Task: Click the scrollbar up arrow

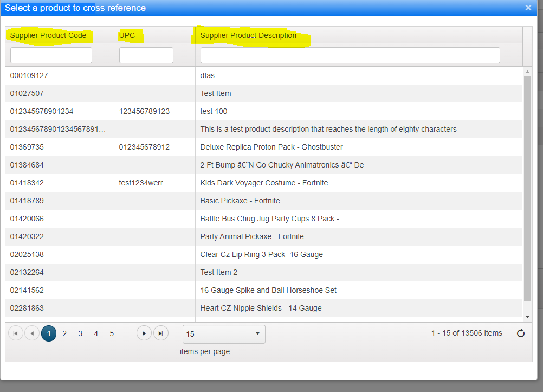Action: coord(527,72)
